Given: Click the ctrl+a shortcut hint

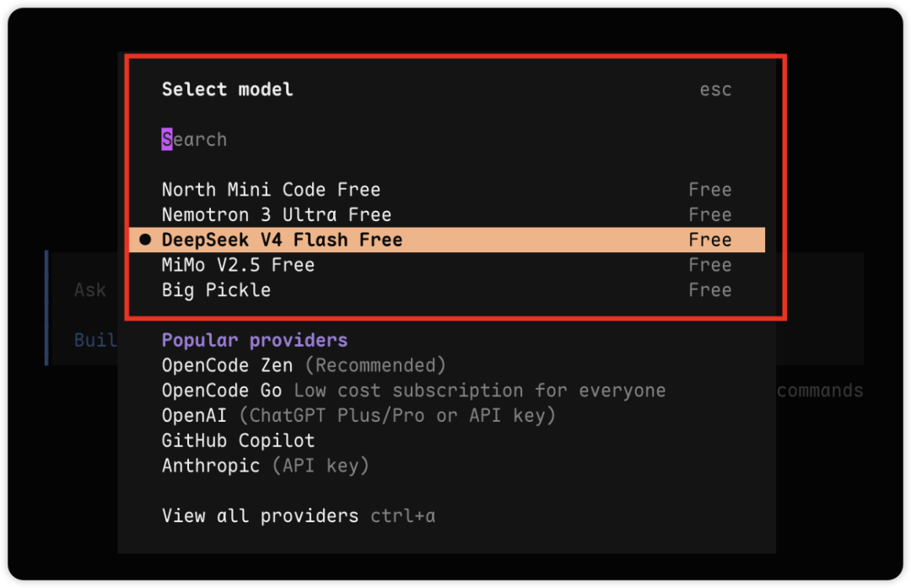Looking at the screenshot, I should [x=402, y=516].
